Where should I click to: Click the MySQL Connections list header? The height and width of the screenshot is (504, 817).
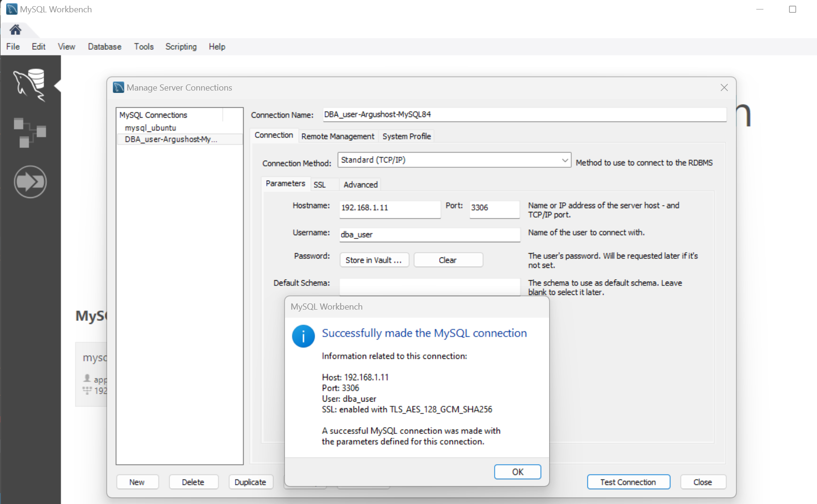click(170, 115)
